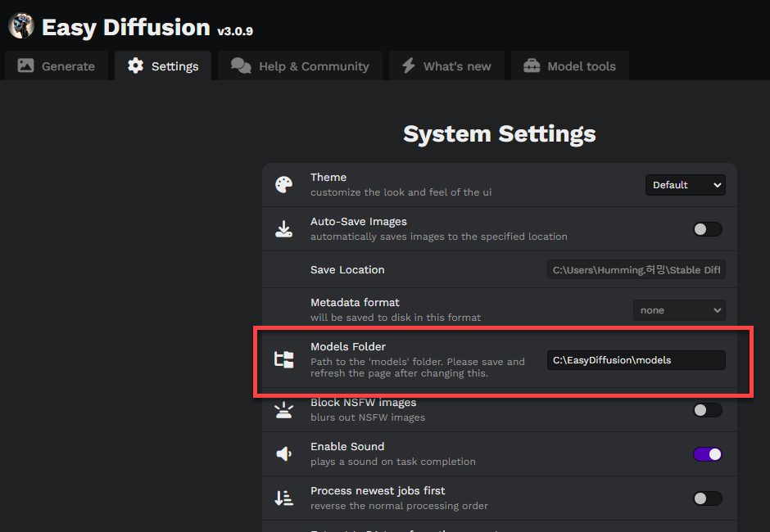Click 'will be saved to disk' description
The image size is (770, 532).
coord(396,318)
